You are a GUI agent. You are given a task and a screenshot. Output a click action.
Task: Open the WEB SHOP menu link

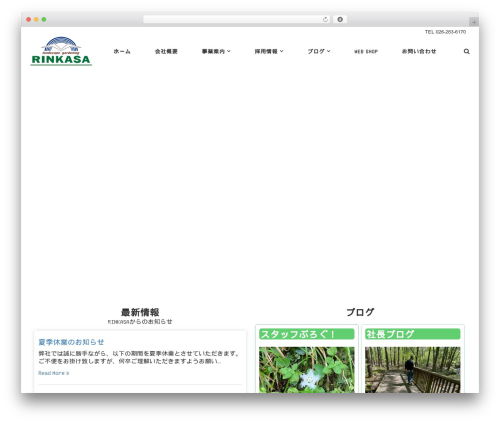click(366, 52)
